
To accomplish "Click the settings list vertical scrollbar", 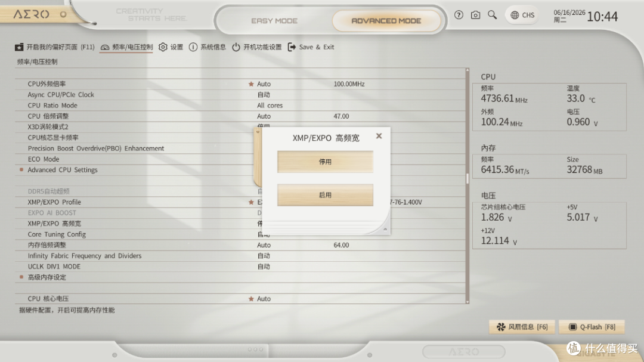I will [467, 185].
